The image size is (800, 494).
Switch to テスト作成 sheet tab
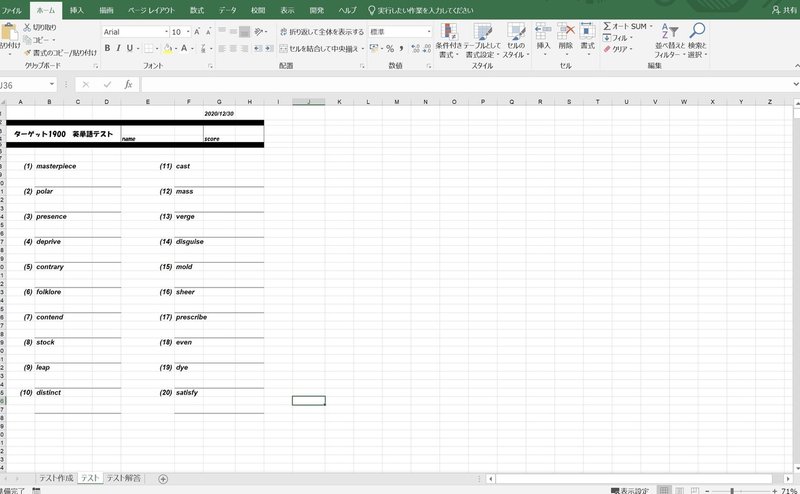tap(56, 478)
